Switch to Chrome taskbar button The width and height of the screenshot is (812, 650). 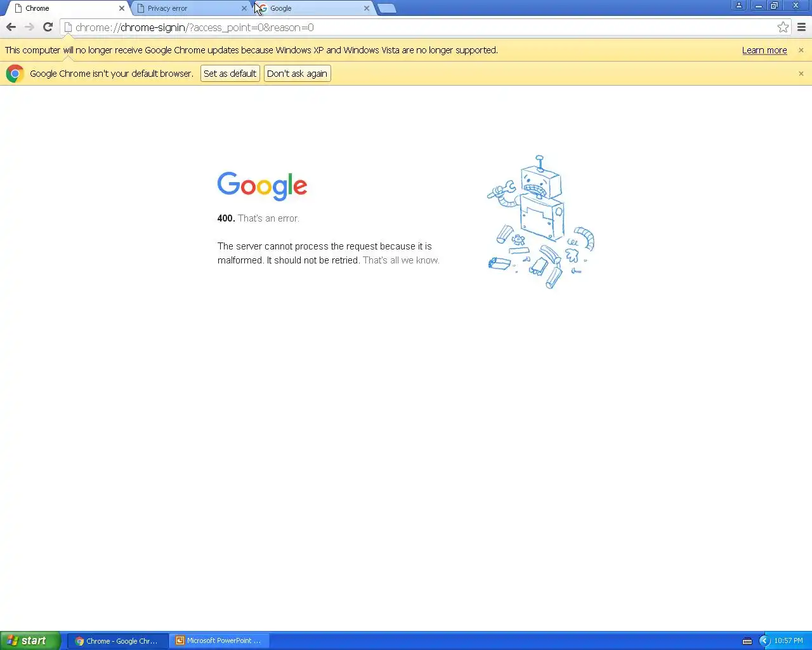pyautogui.click(x=118, y=641)
